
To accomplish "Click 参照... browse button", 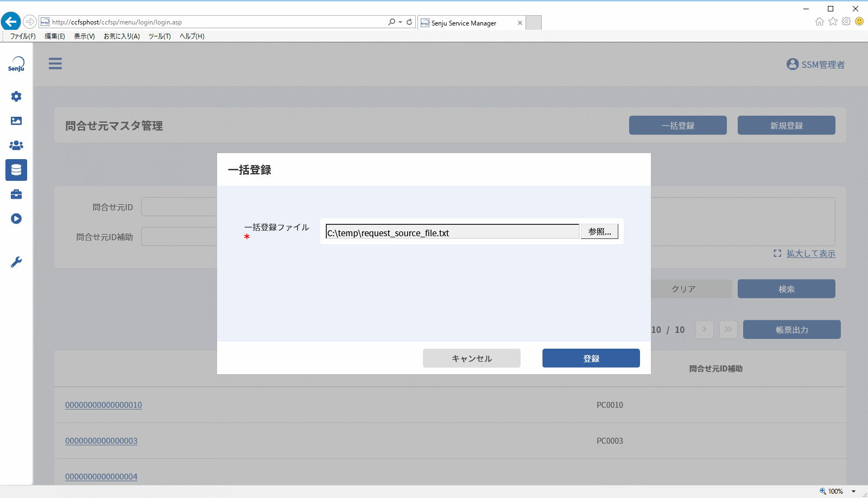I will [599, 231].
